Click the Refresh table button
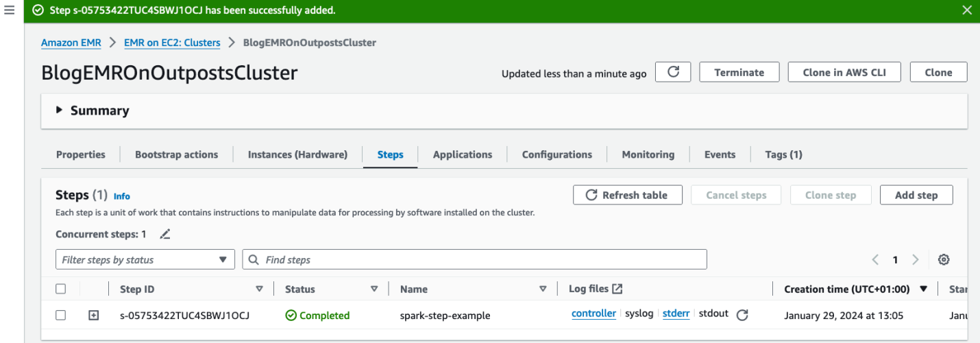 pos(628,195)
